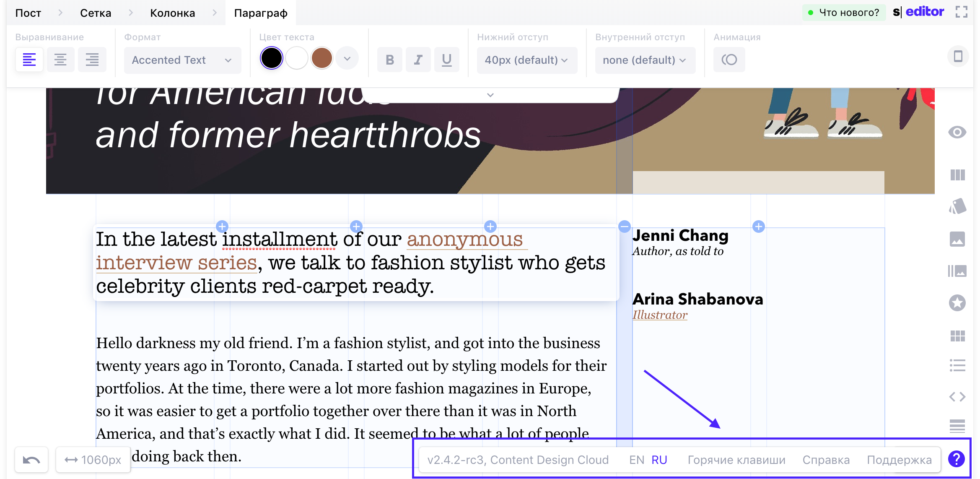Viewport: 980px width, 479px height.
Task: Open the Accented Text format dropdown
Action: pyautogui.click(x=182, y=60)
